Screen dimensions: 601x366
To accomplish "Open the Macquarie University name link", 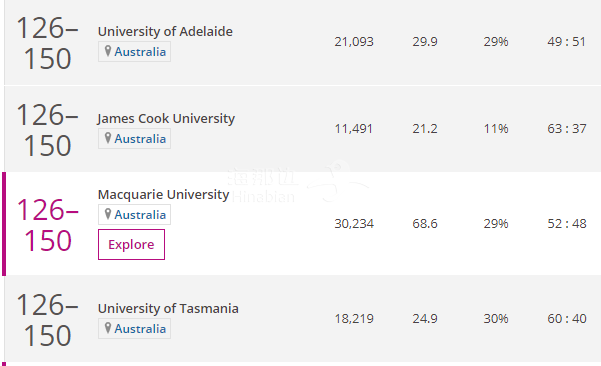I will coord(163,194).
